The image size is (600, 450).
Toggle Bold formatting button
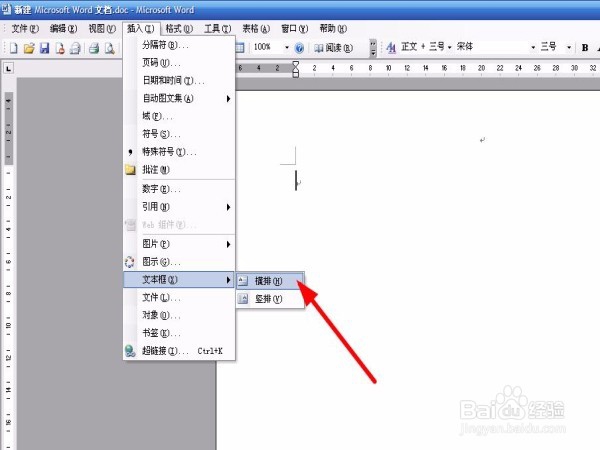585,47
